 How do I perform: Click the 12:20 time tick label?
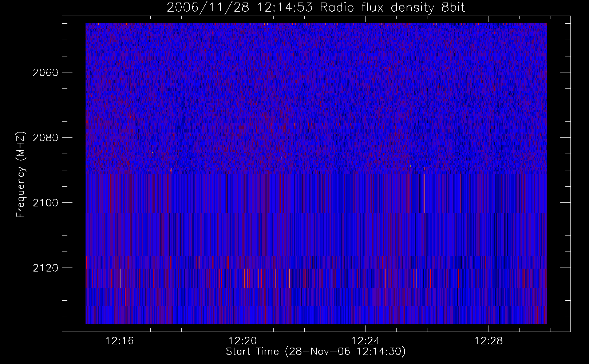[243, 341]
